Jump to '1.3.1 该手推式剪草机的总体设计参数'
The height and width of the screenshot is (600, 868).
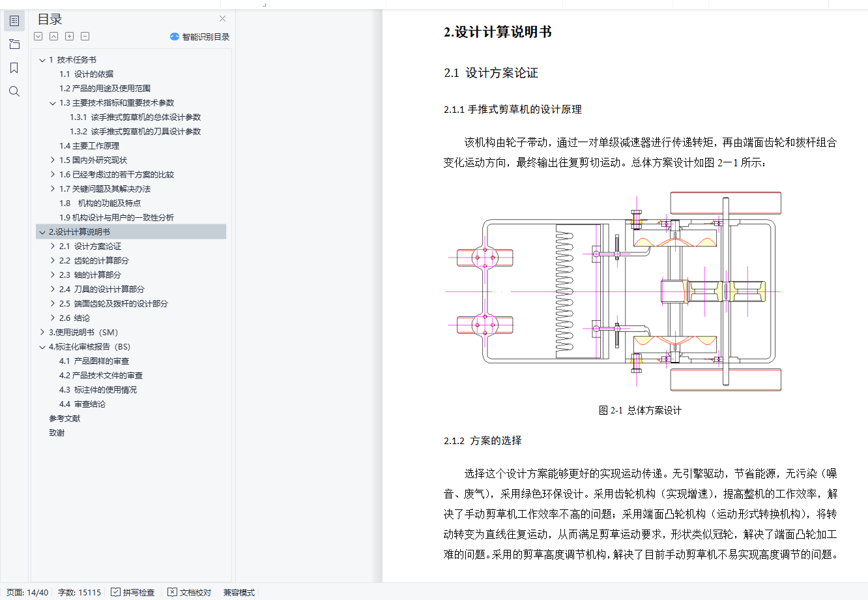(x=136, y=117)
